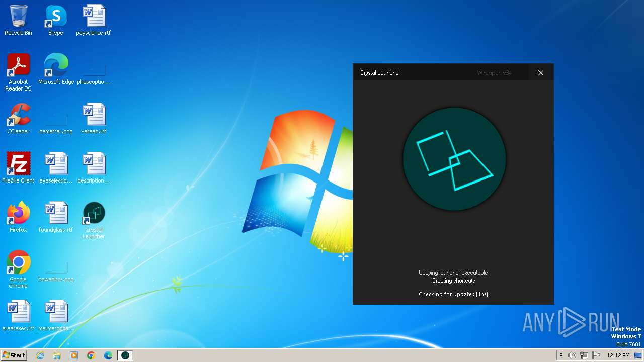This screenshot has width=644, height=362.
Task: Click the Crystal Launcher round logo
Action: [x=454, y=159]
